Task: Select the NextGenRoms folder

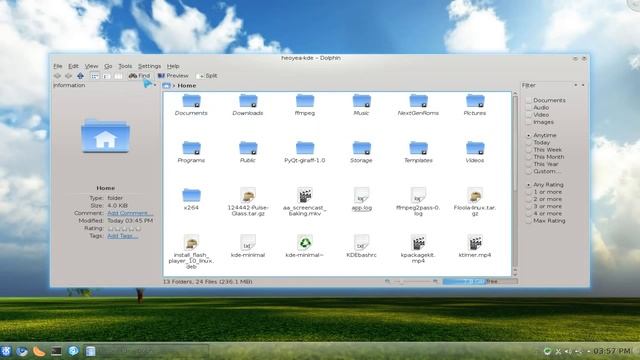Action: [418, 105]
